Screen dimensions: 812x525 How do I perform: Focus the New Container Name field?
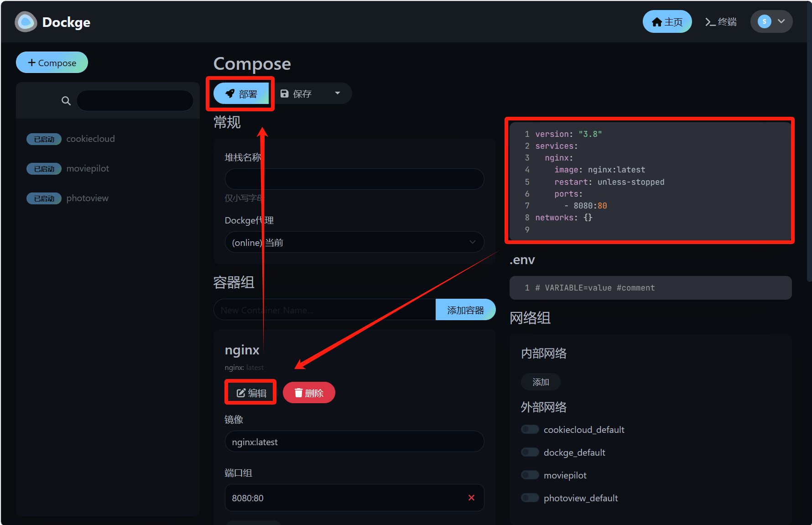(x=325, y=310)
